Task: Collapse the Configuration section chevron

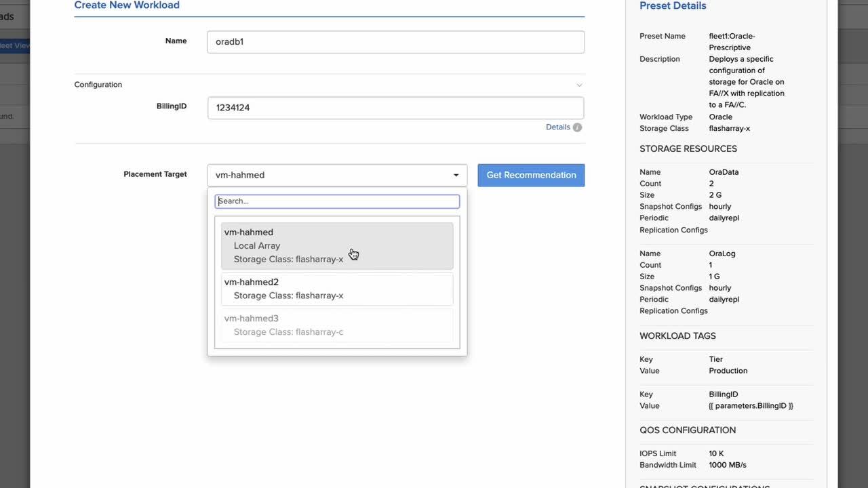Action: (x=579, y=85)
